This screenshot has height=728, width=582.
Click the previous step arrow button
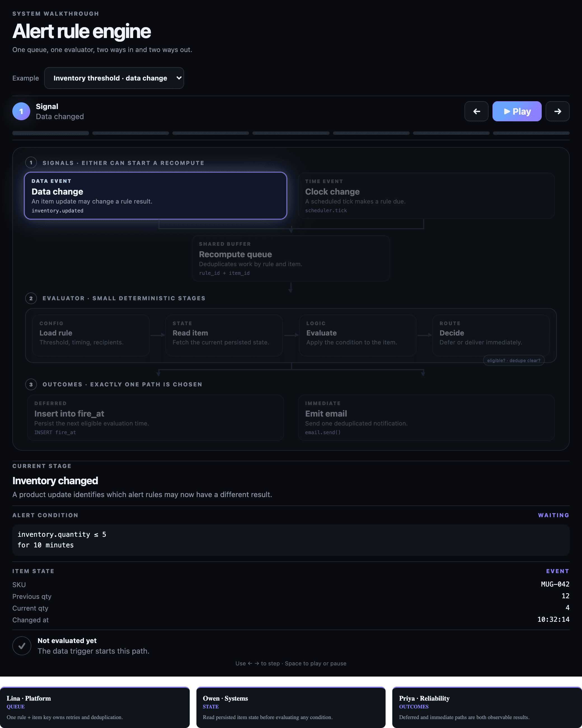pos(476,112)
